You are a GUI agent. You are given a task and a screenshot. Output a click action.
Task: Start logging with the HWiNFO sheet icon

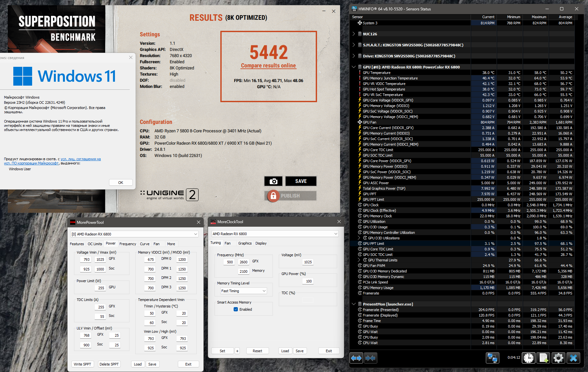pos(544,358)
